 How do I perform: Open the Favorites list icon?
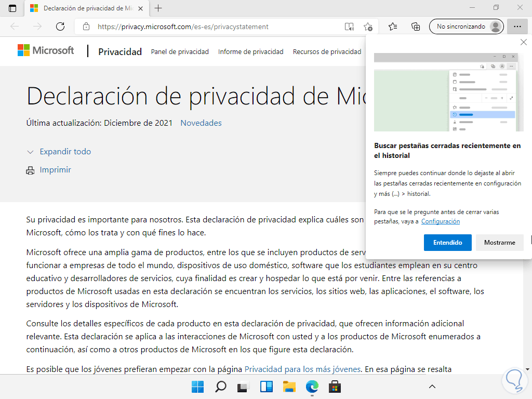point(393,26)
